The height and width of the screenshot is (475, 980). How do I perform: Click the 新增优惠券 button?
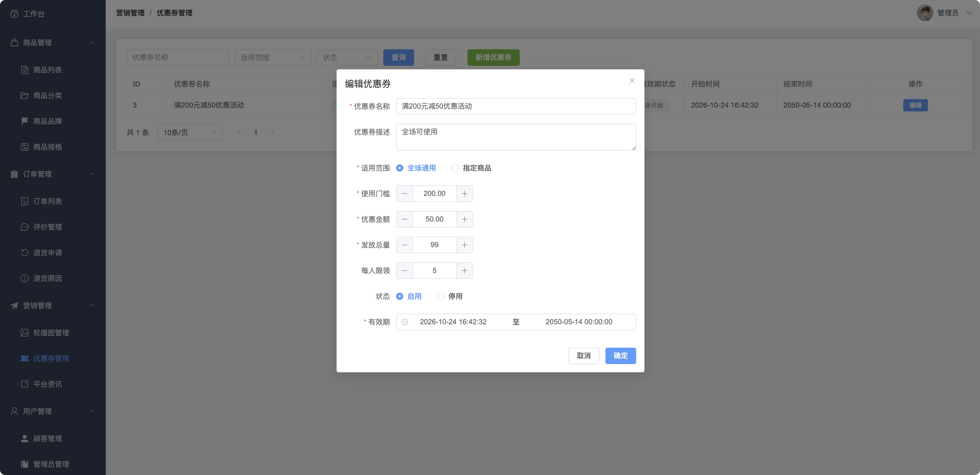(493, 58)
